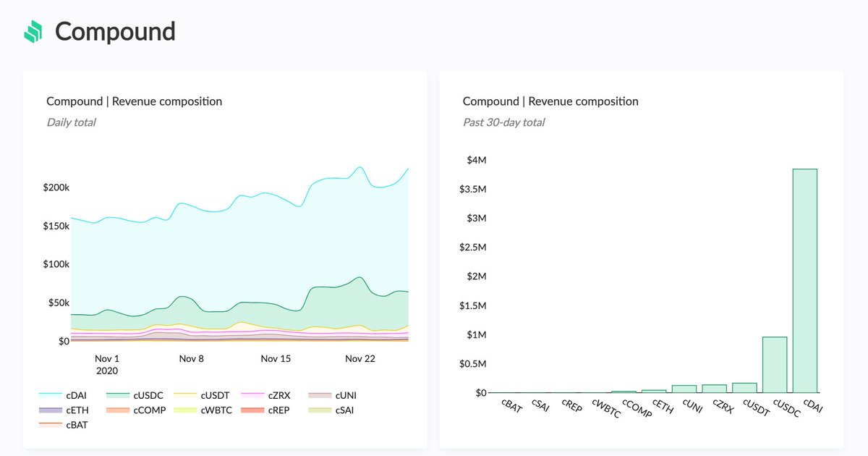Click the '$1M' y-axis label
868x456 pixels.
(x=475, y=334)
